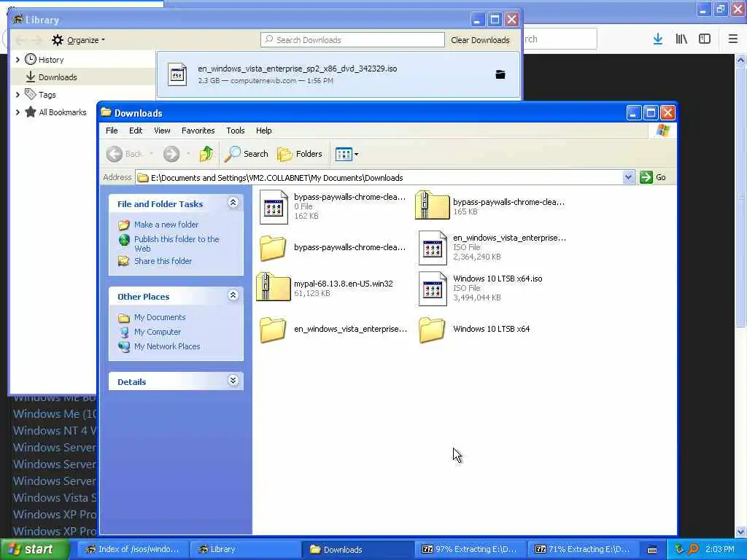The width and height of the screenshot is (747, 560).
Task: Click the Windows Me link in browser page
Action: click(x=54, y=414)
